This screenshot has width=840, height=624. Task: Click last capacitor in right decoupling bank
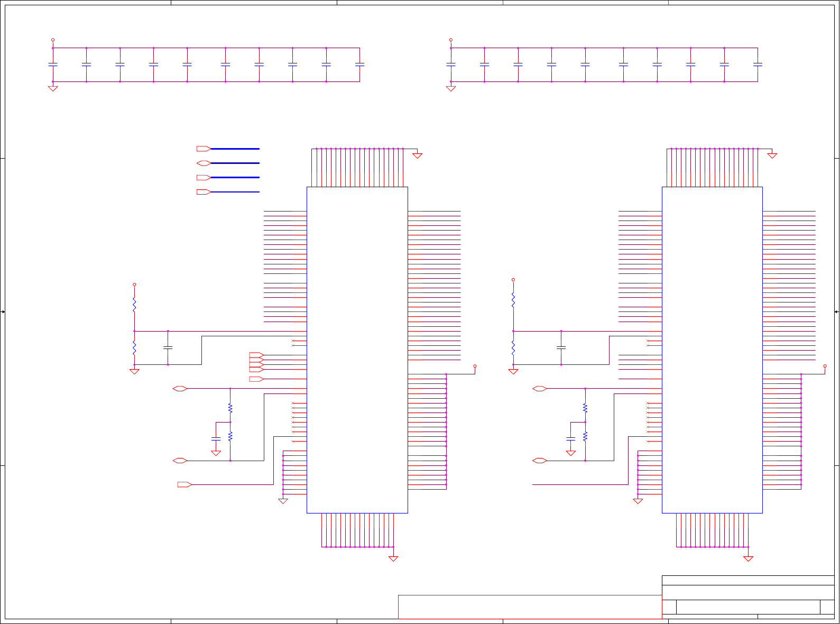(x=758, y=65)
